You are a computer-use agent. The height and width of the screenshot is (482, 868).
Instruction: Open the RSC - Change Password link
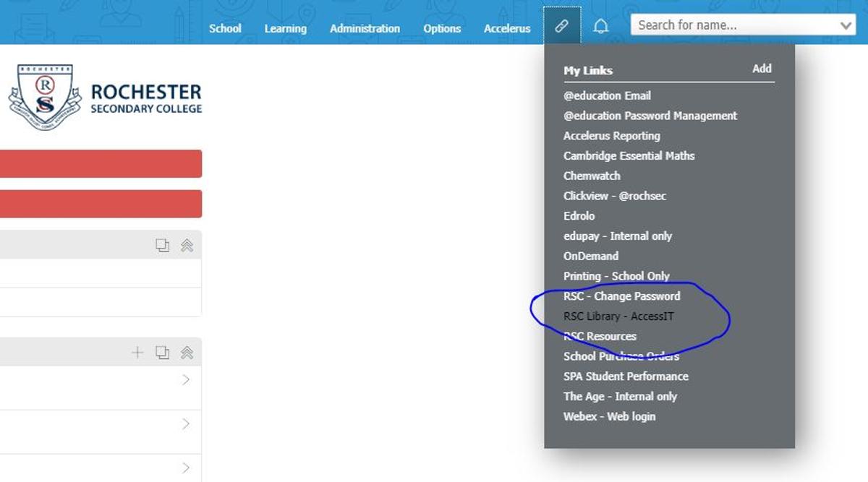[x=621, y=296]
